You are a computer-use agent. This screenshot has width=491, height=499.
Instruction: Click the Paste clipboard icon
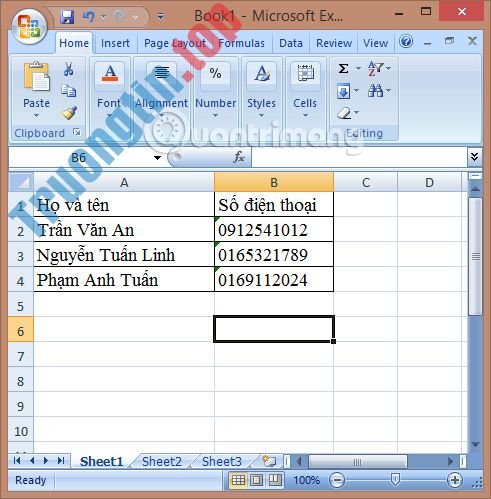[36, 77]
